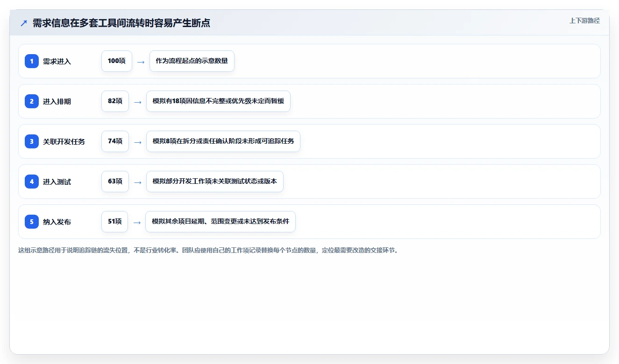Image resolution: width=619 pixels, height=364 pixels.
Task: Click the note about unlinked test status or version
Action: coord(215,182)
